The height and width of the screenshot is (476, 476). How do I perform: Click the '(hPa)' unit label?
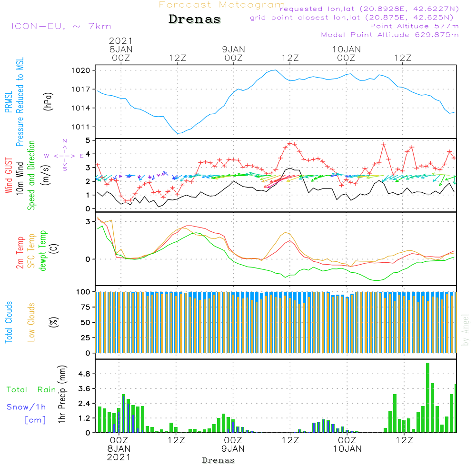48,101
